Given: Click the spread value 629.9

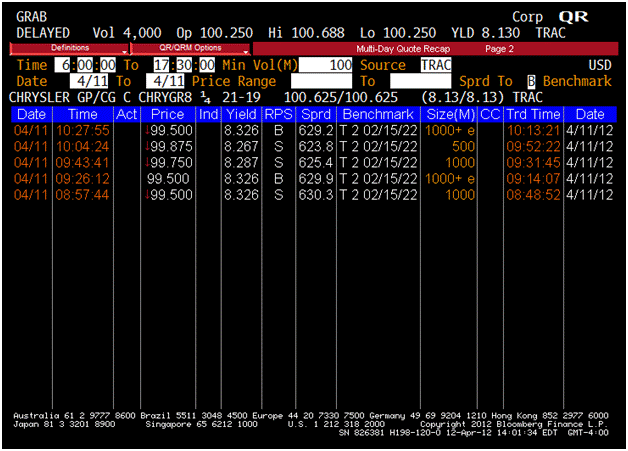Looking at the screenshot, I should point(316,179).
